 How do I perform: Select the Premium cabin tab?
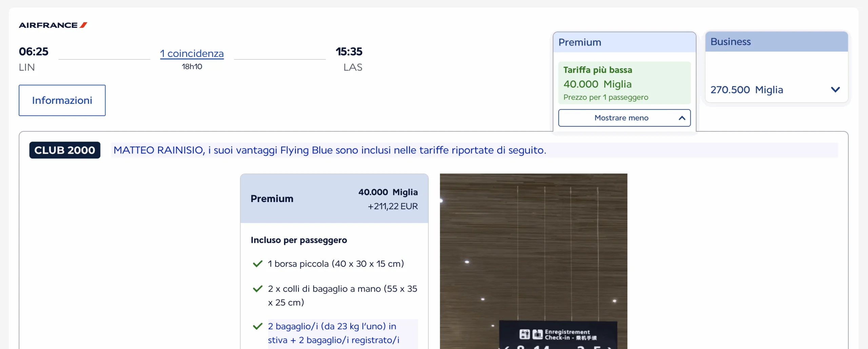624,42
